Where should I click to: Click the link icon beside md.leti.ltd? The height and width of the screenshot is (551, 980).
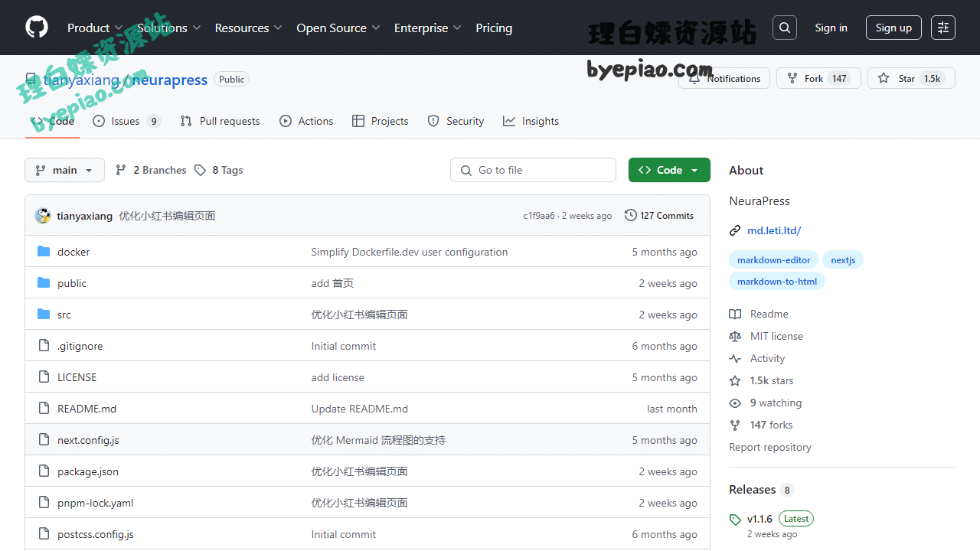tap(735, 230)
